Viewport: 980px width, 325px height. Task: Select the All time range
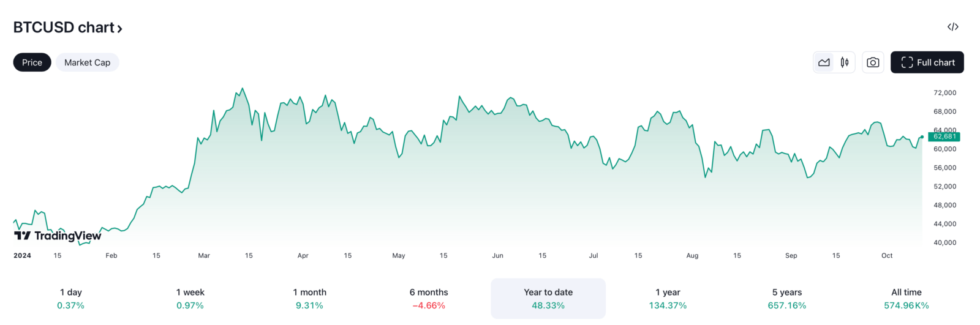[x=907, y=299]
